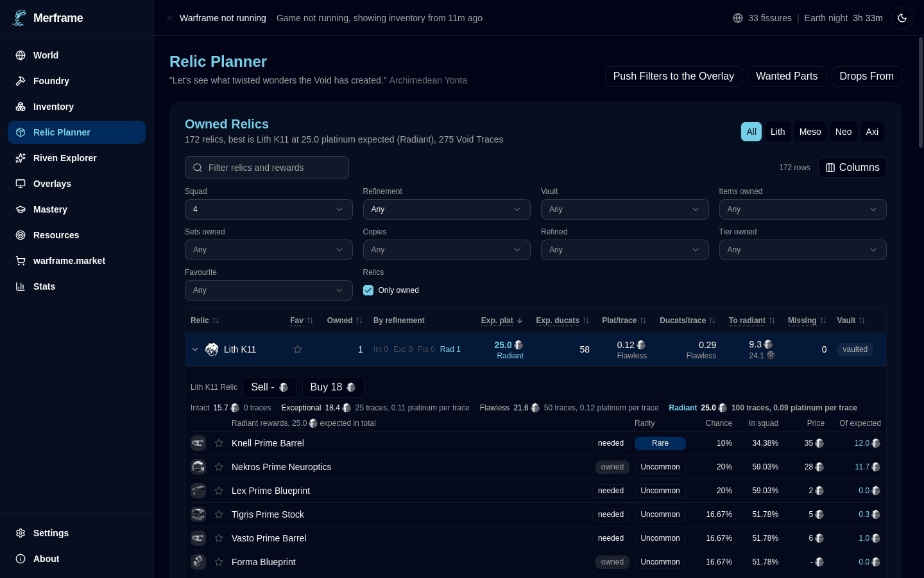
Task: Open Overlays via its monitor icon
Action: 21,184
